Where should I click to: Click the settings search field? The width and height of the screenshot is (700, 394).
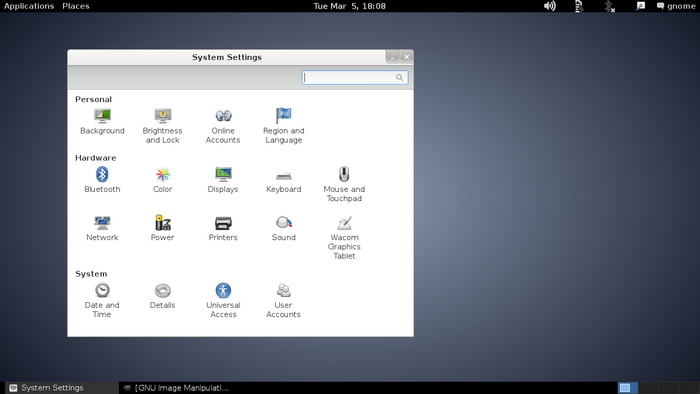pos(355,77)
